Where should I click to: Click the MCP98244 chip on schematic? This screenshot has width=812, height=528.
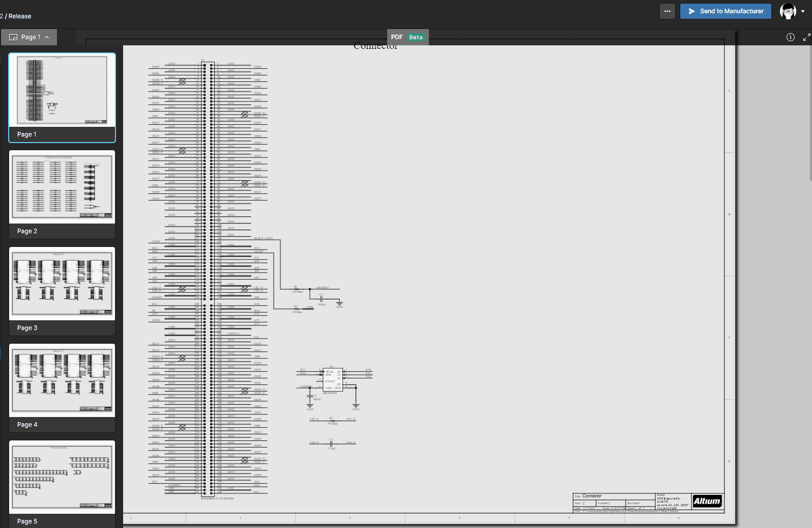tap(333, 380)
